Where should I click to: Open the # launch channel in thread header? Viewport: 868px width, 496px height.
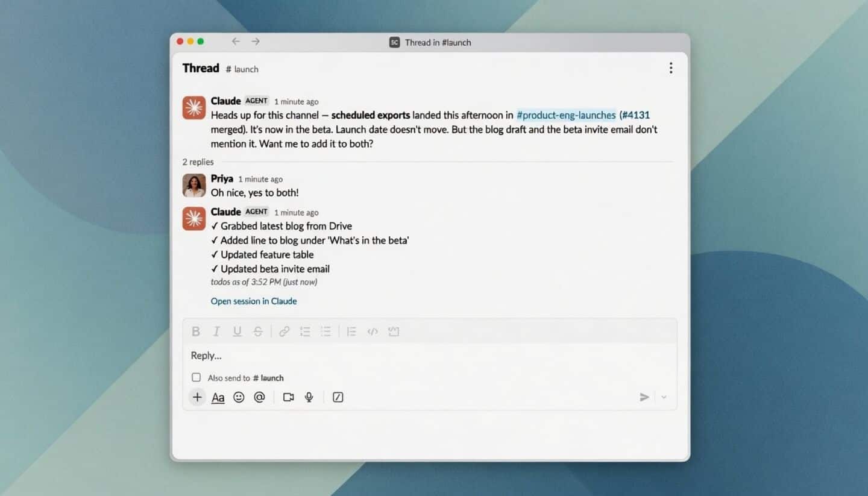[242, 69]
